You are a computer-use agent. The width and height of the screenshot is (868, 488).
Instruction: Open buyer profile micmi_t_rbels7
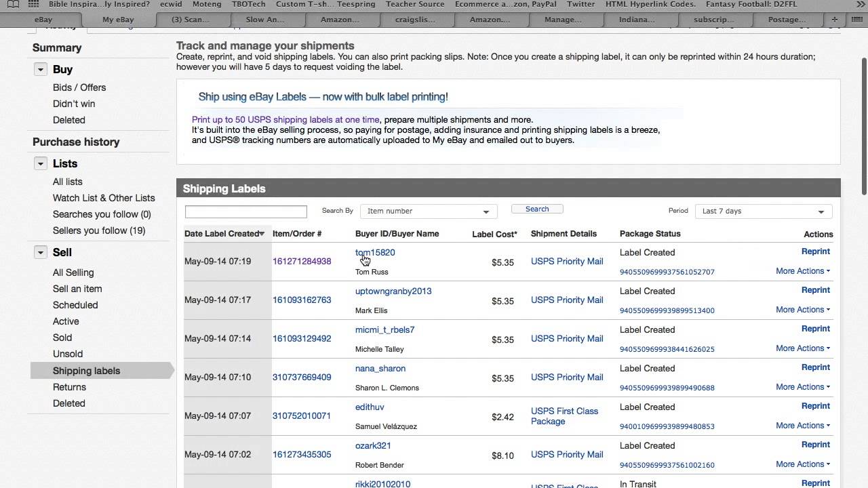pyautogui.click(x=384, y=330)
